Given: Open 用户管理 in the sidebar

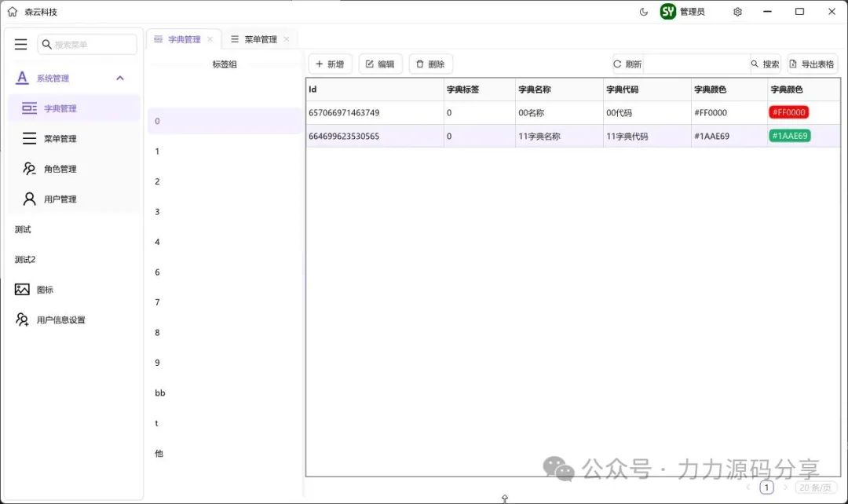Looking at the screenshot, I should pos(60,199).
